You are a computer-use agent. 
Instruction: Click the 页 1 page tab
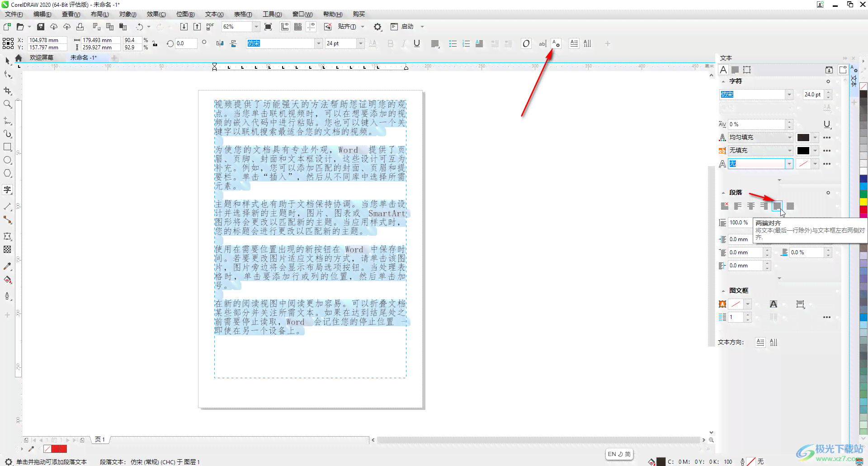click(x=100, y=439)
